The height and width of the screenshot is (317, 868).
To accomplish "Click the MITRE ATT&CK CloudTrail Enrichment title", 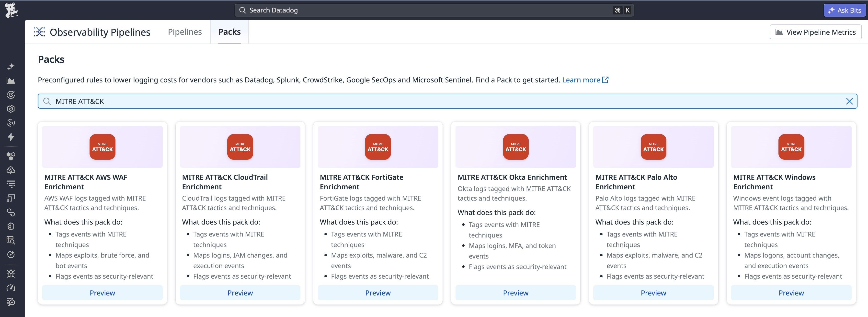I will tap(225, 182).
